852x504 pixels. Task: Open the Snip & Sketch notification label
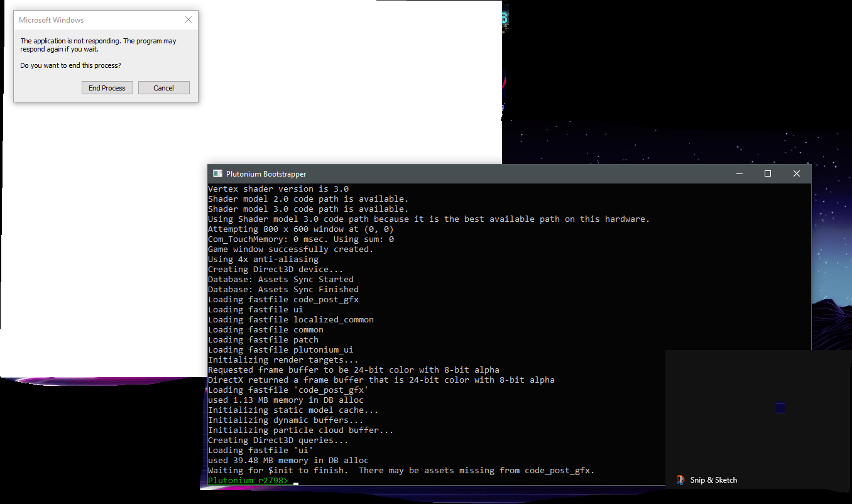pos(714,479)
